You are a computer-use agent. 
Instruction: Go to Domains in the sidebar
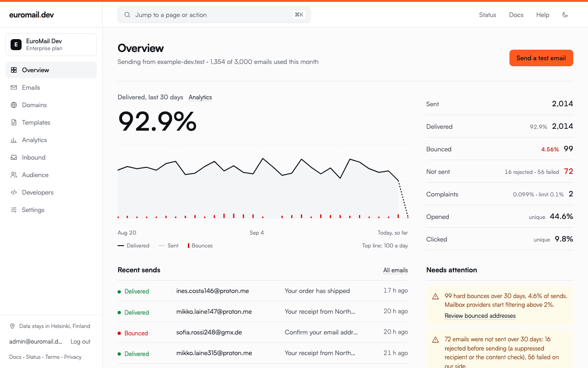(x=51, y=105)
